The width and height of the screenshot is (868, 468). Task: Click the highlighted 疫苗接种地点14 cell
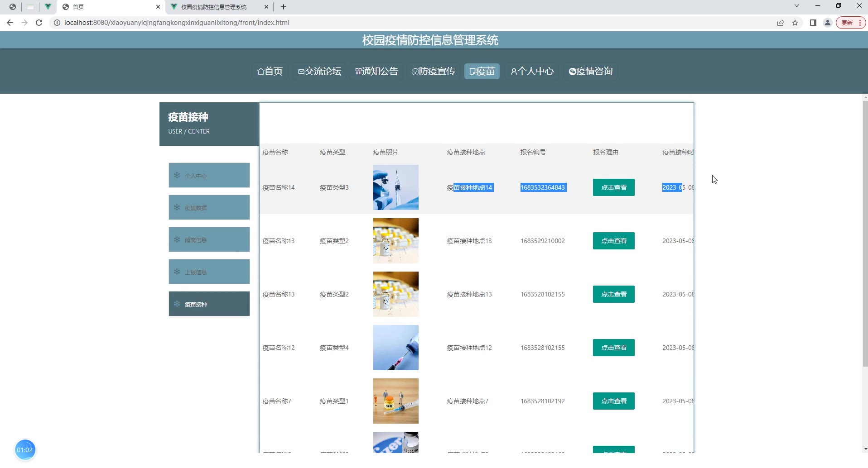point(470,187)
